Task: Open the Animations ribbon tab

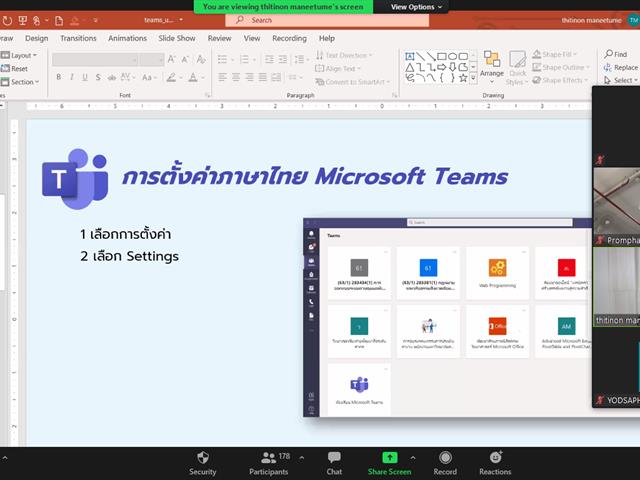Action: pyautogui.click(x=127, y=38)
